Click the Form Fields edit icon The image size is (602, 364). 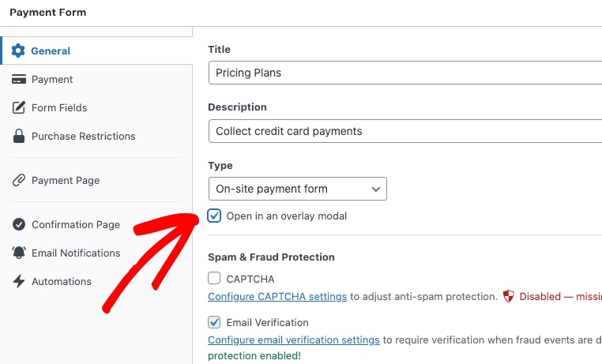19,107
